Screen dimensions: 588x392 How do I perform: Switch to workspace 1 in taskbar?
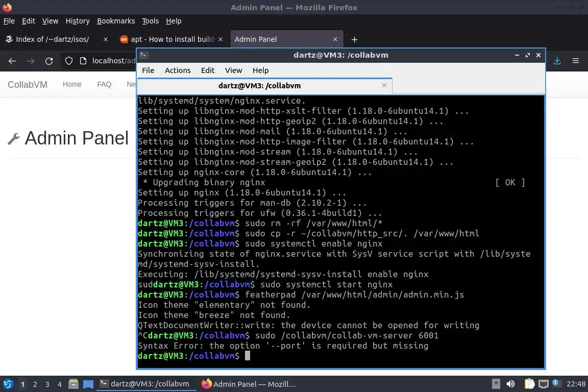pos(23,384)
